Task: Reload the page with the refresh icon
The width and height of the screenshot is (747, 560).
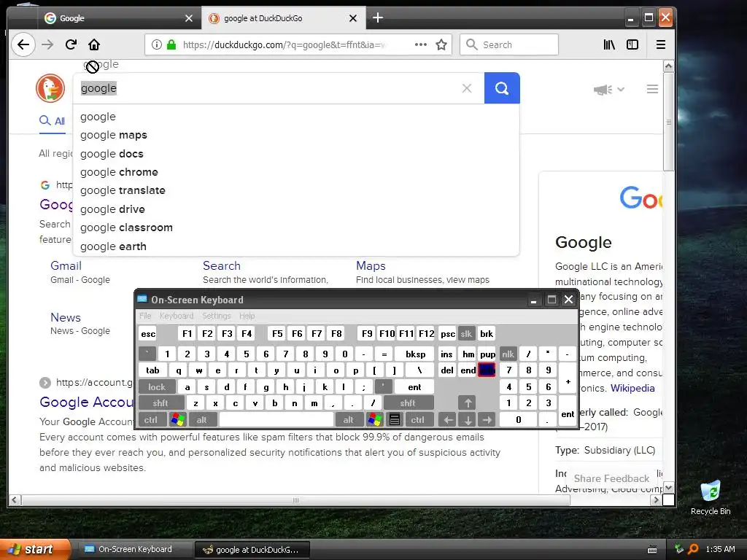Action: click(x=71, y=44)
